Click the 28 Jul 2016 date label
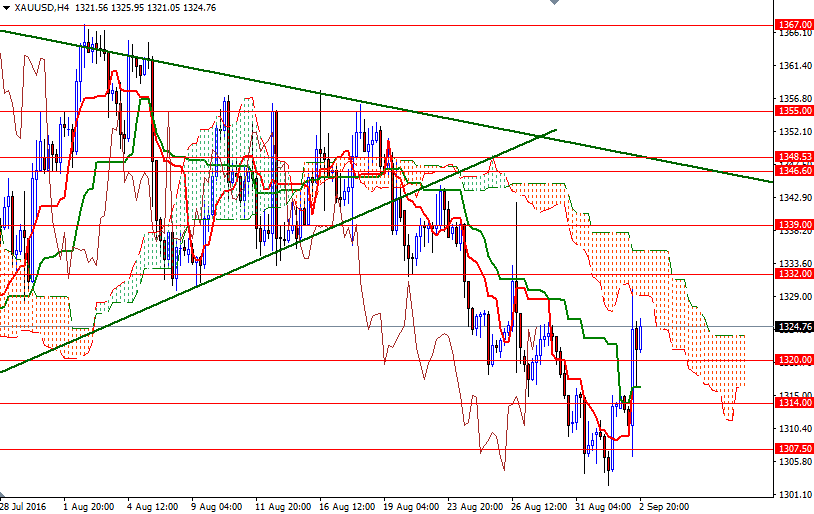Screen dimensions: 814x514 pos(23,506)
